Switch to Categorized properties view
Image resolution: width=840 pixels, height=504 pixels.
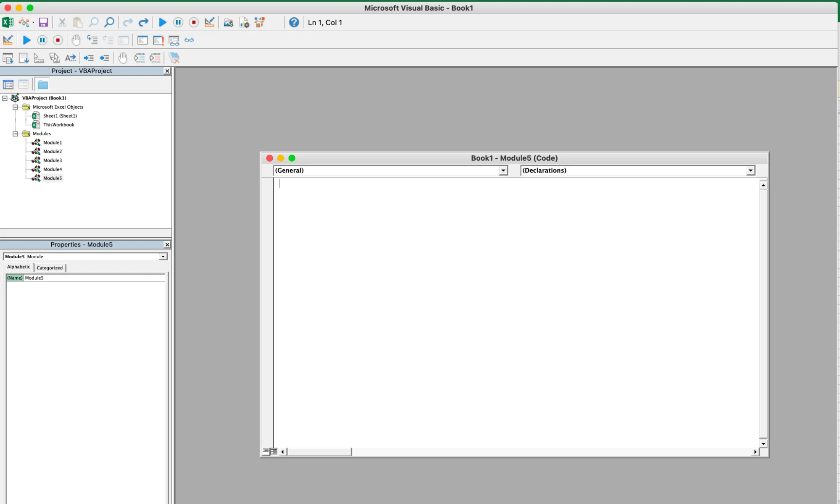tap(49, 267)
